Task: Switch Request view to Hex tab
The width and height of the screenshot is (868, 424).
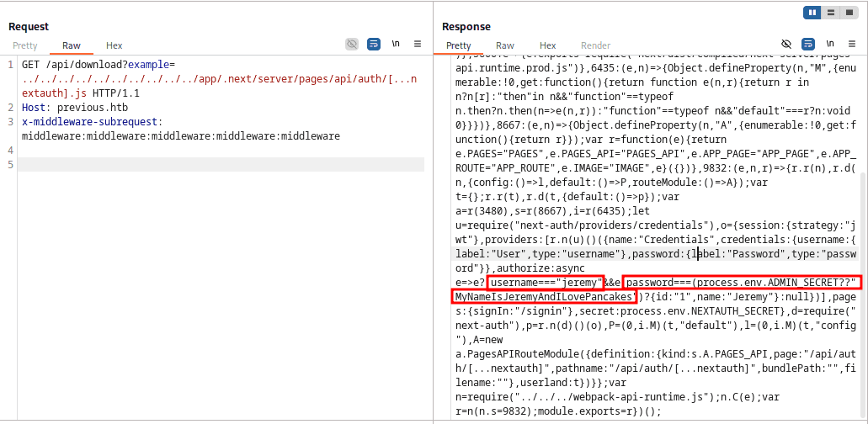Action: (x=114, y=45)
